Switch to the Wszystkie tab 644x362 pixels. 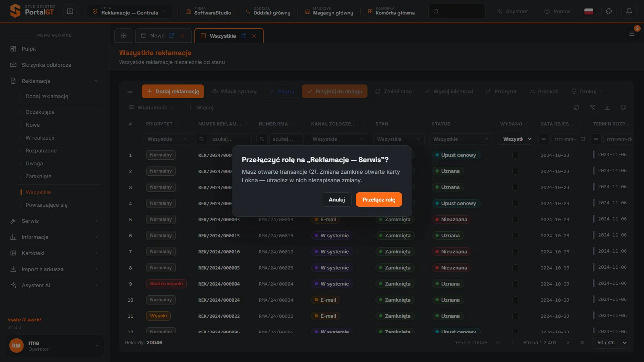pos(223,36)
